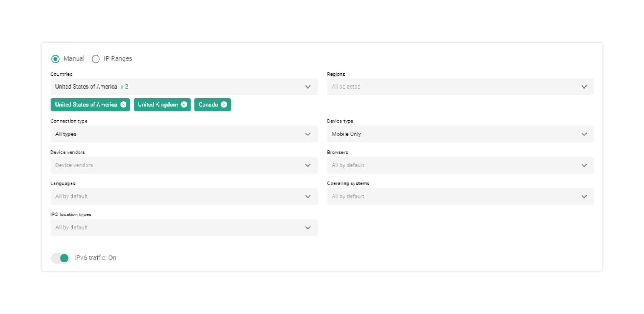The image size is (644, 314).
Task: Click the United Kingdom tag label
Action: point(158,105)
